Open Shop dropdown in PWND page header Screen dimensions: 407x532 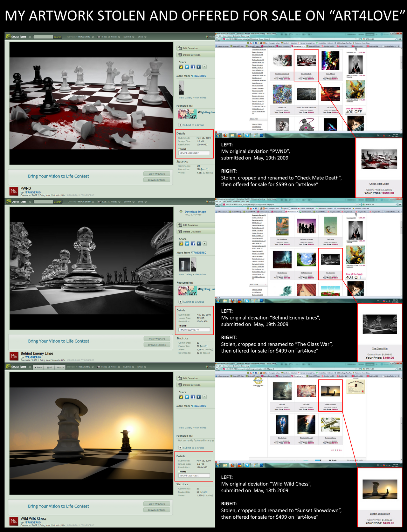coord(142,37)
